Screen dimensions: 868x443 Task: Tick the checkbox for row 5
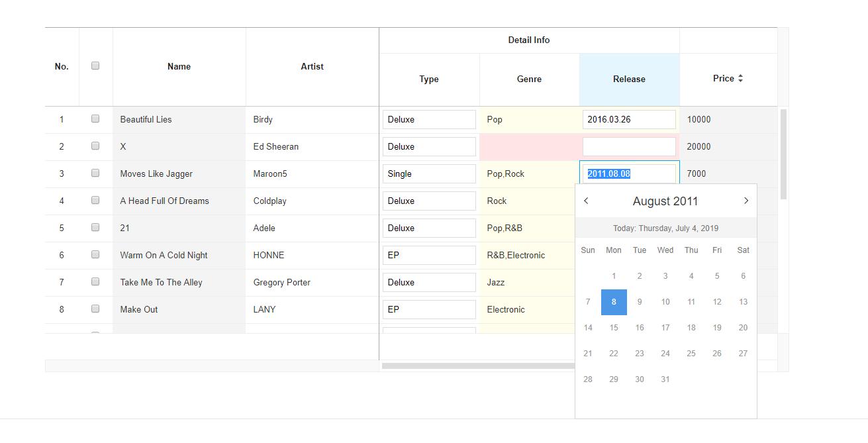(95, 228)
